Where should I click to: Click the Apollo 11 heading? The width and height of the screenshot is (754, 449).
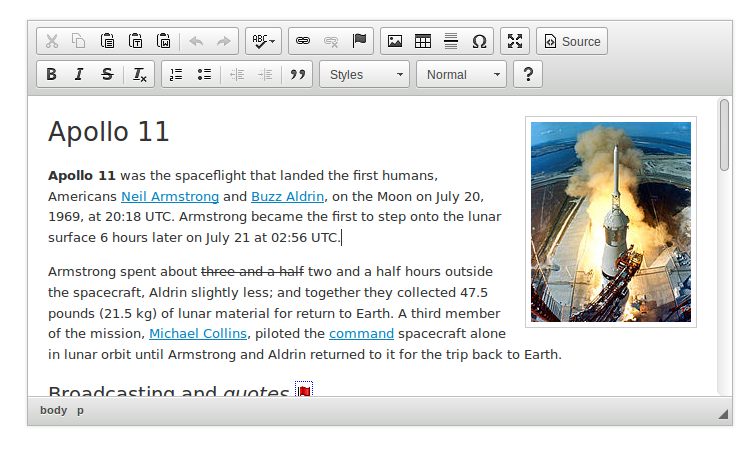[109, 132]
